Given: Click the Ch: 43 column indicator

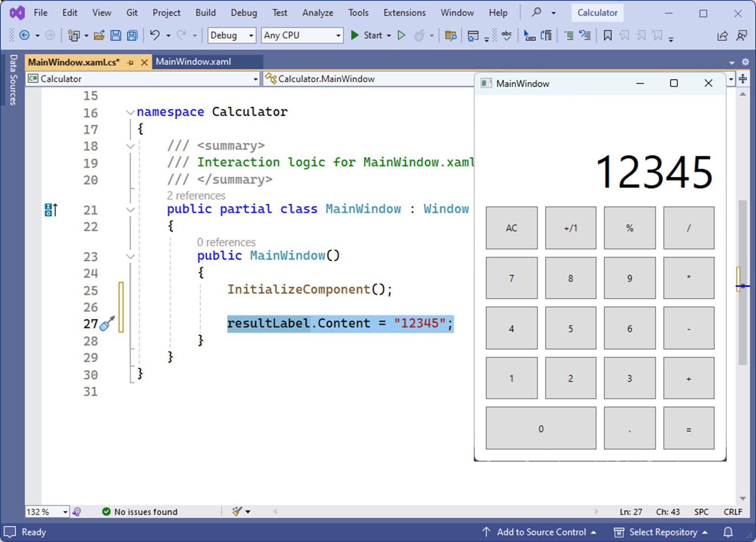Looking at the screenshot, I should point(668,512).
